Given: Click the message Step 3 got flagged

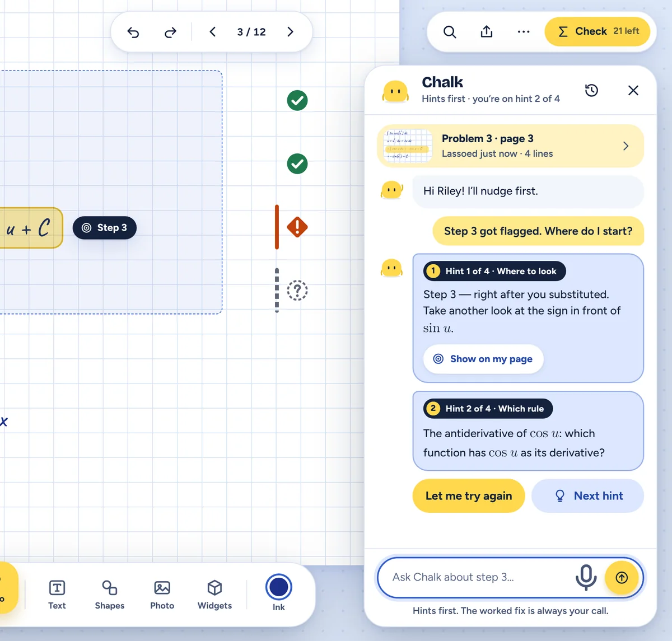Looking at the screenshot, I should click(x=538, y=231).
